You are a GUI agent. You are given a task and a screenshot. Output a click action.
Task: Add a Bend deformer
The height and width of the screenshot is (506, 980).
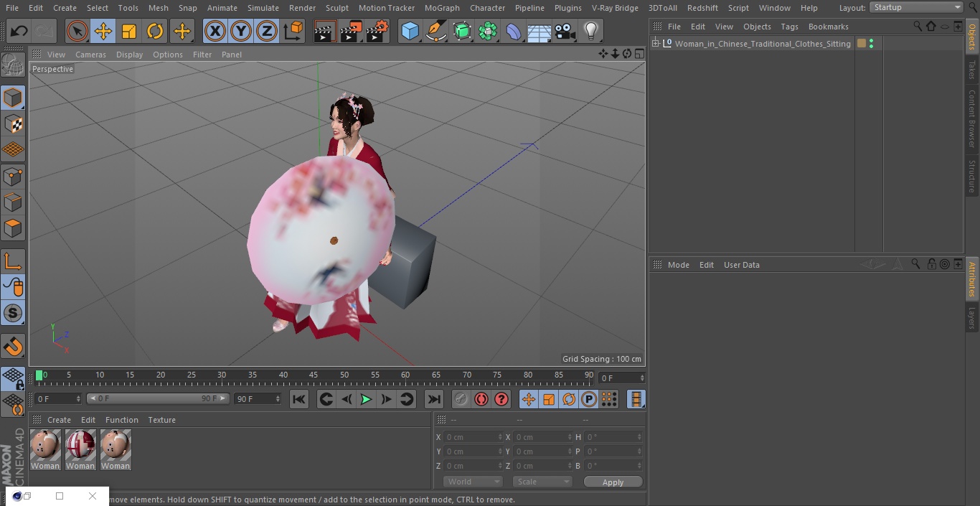(x=514, y=31)
